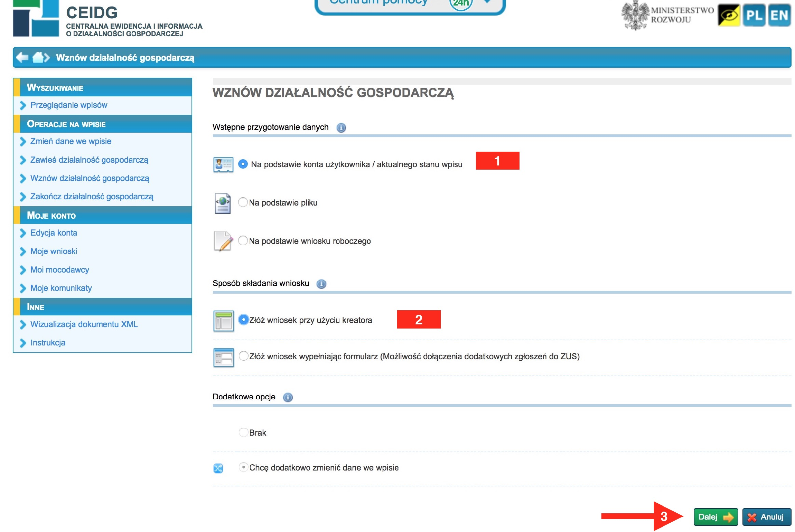Open Edycja konta link
The height and width of the screenshot is (532, 795).
click(x=54, y=233)
